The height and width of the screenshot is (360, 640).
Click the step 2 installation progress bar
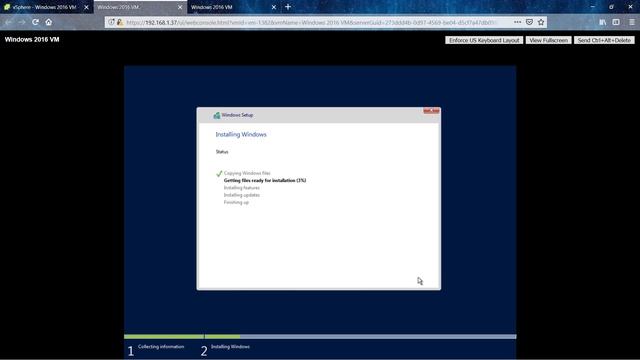(x=360, y=337)
